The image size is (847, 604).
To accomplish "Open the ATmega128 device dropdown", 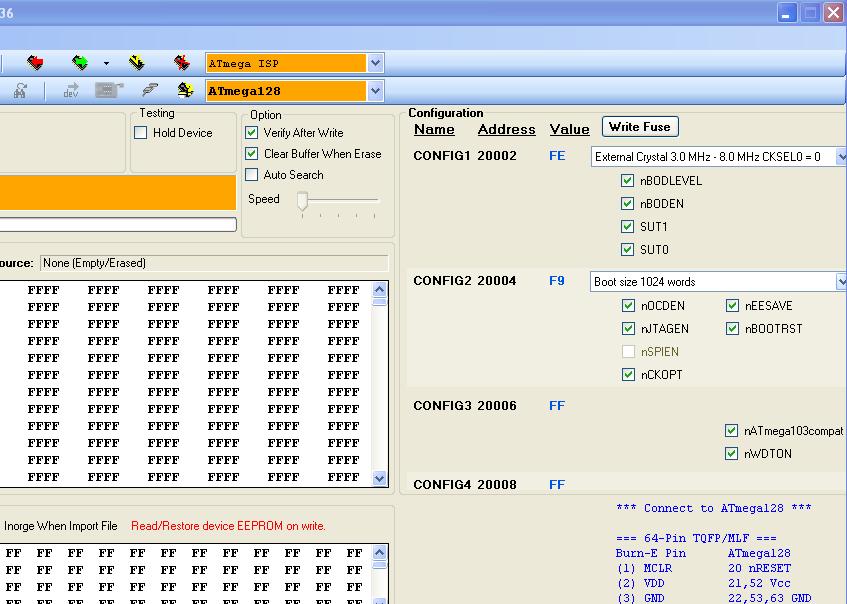I will pyautogui.click(x=375, y=91).
